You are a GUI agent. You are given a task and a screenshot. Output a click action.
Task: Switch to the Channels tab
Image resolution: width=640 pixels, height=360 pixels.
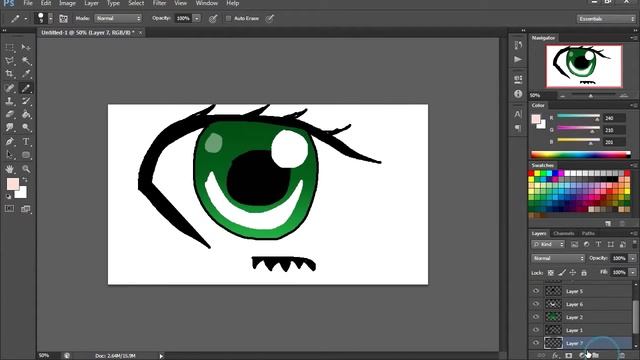point(564,233)
